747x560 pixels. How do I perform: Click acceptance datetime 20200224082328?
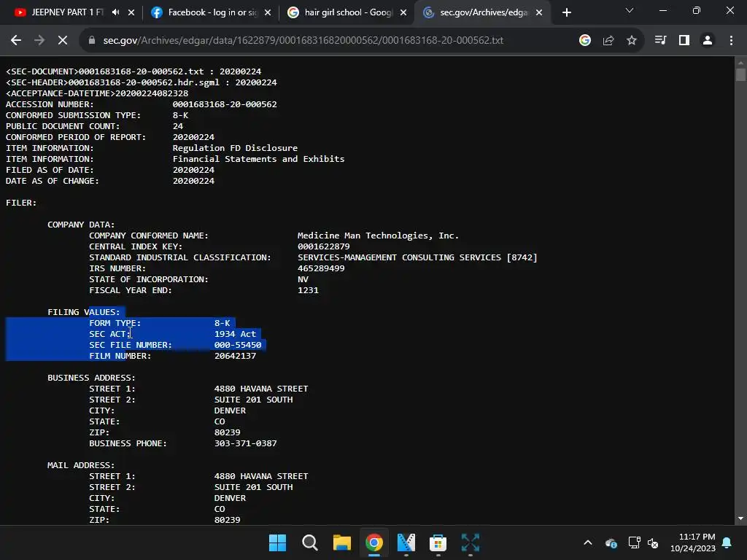(x=152, y=93)
